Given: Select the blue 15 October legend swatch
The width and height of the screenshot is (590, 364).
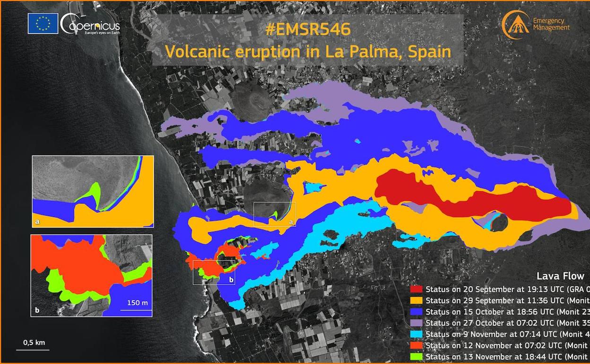Looking at the screenshot, I should click(416, 312).
